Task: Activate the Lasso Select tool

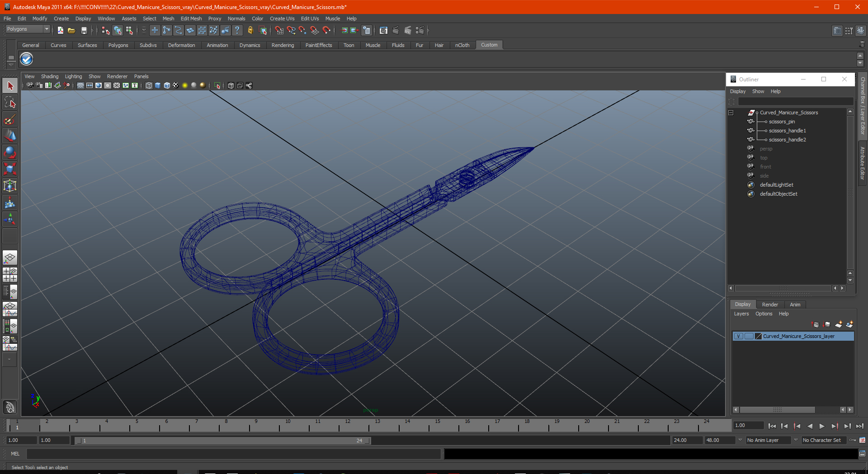Action: coord(10,103)
